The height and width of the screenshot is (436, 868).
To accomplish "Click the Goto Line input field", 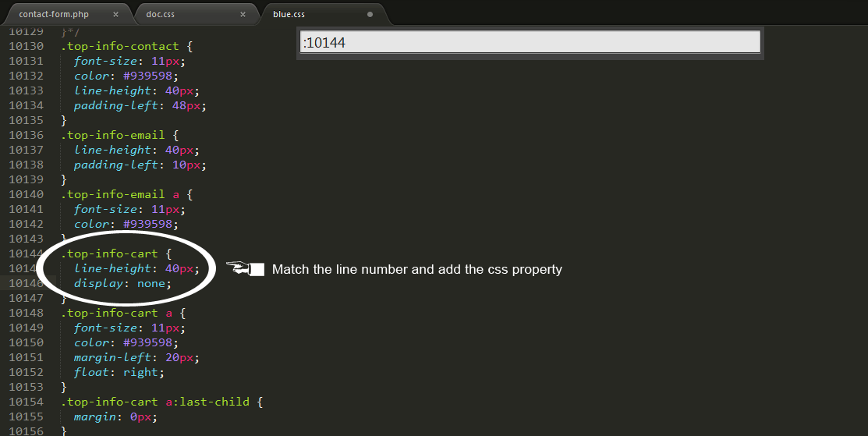I will pyautogui.click(x=530, y=42).
